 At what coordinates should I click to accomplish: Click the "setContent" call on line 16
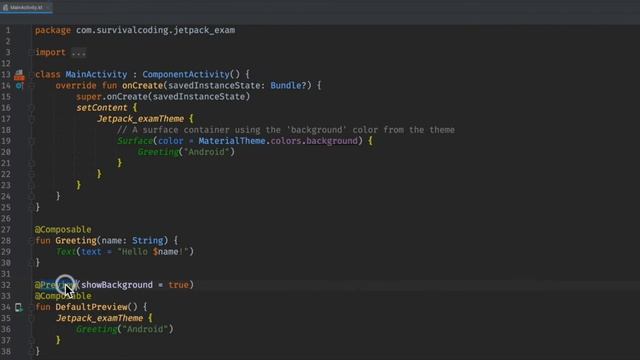click(102, 108)
